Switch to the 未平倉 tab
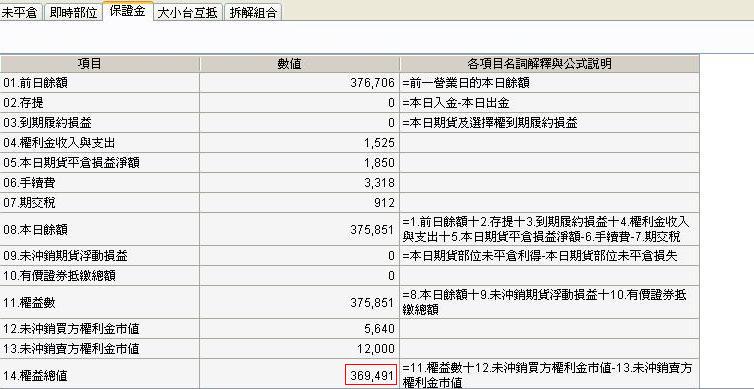This screenshot has height=389, width=754. coord(20,13)
